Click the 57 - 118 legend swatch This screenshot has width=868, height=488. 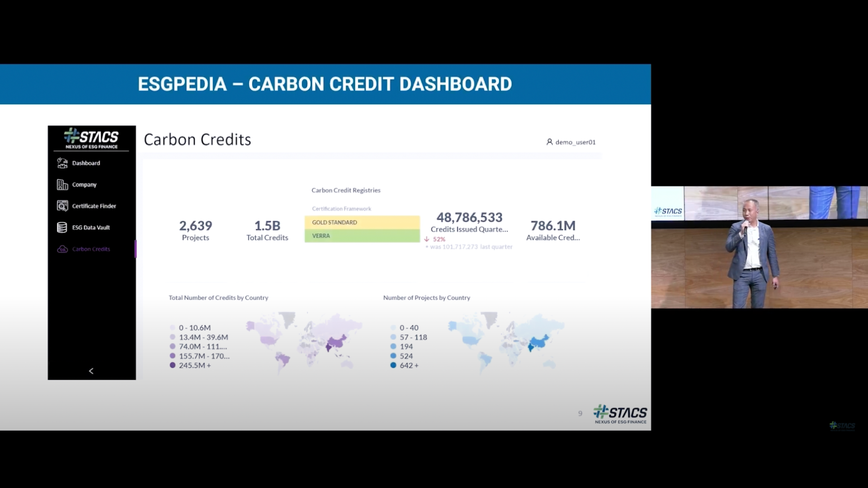tap(393, 337)
